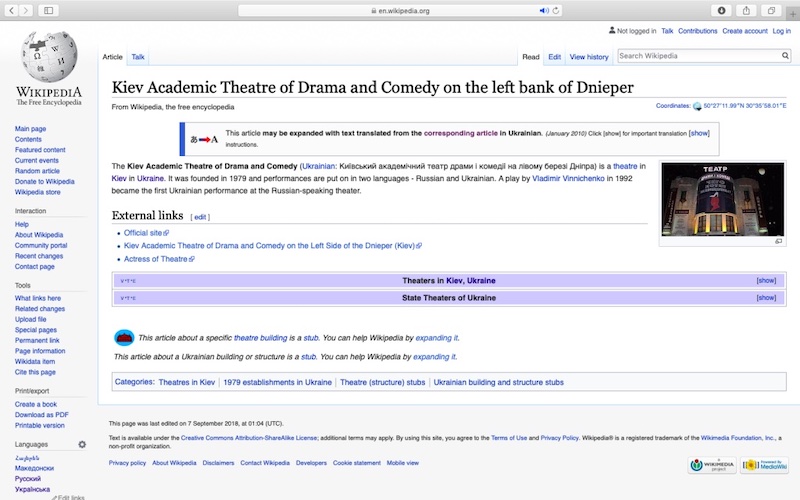Image resolution: width=800 pixels, height=500 pixels.
Task: Select the Edit tab
Action: coord(555,57)
